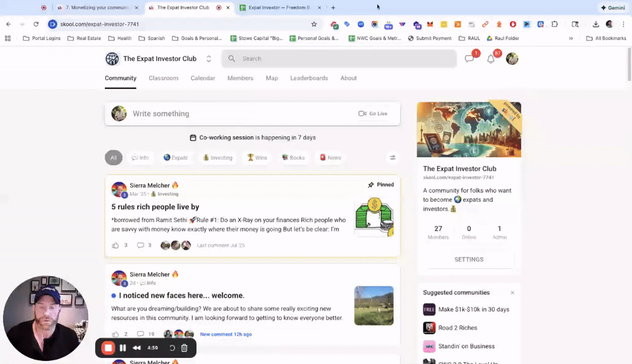632x364 pixels.
Task: Restart the recording
Action: click(x=172, y=348)
